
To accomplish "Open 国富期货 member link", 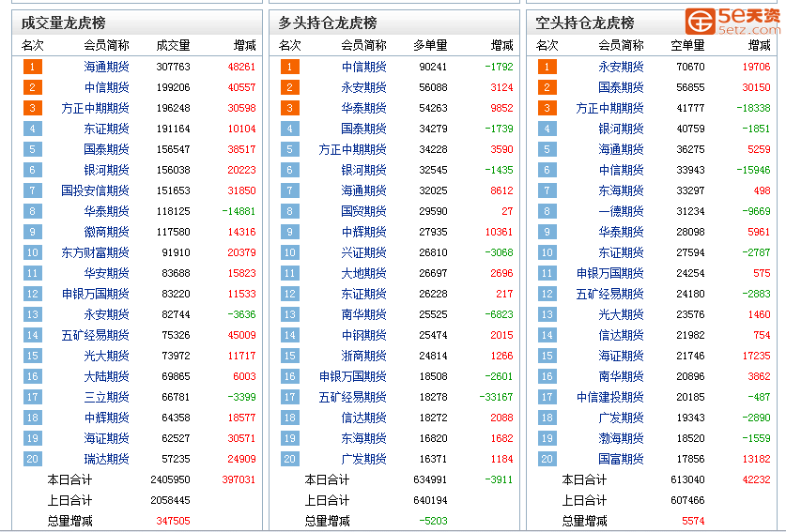I will (621, 459).
